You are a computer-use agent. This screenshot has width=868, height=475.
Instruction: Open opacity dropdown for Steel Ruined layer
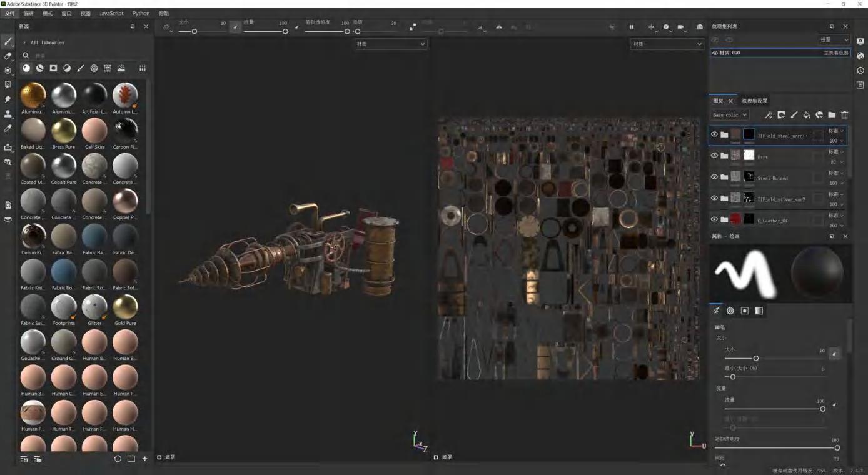837,183
